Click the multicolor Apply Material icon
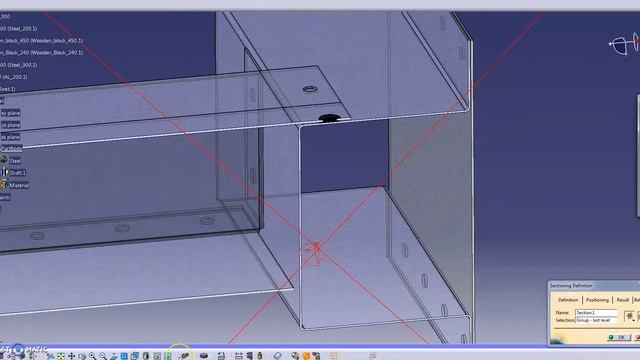The height and width of the screenshot is (360, 640). [x=296, y=356]
